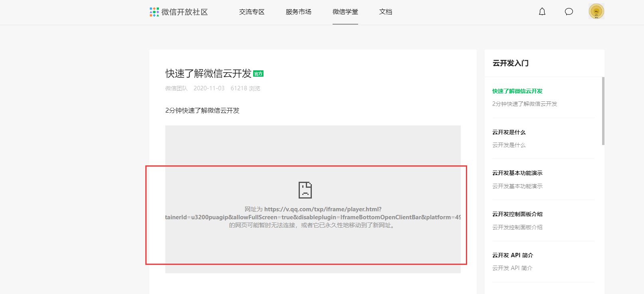
Task: Open sidebar lesson 云开发 API 简介
Action: point(513,255)
